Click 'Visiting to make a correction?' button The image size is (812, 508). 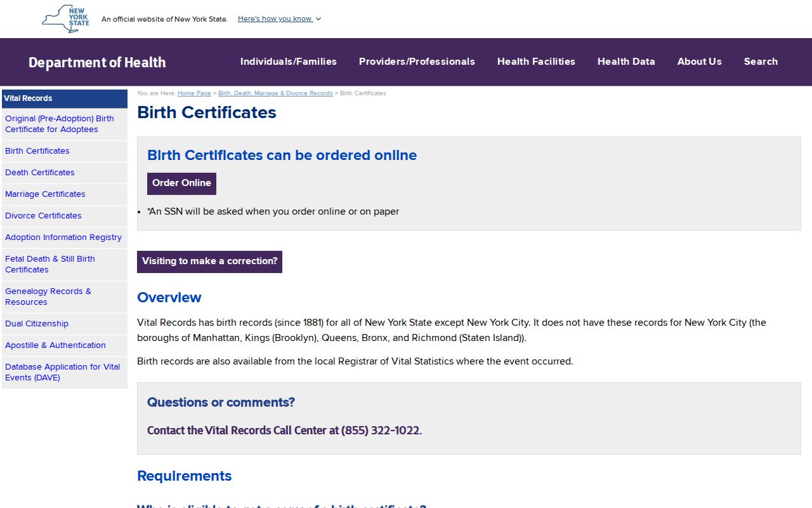tap(209, 262)
